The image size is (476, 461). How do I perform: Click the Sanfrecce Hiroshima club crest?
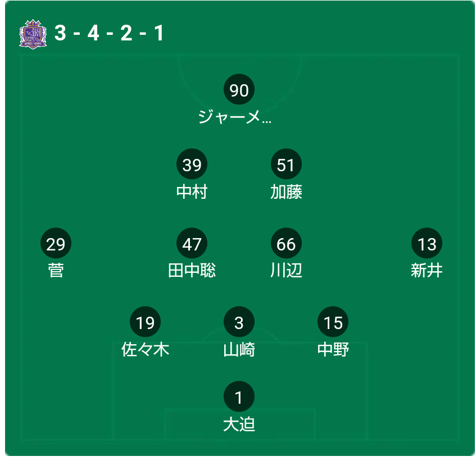point(33,34)
